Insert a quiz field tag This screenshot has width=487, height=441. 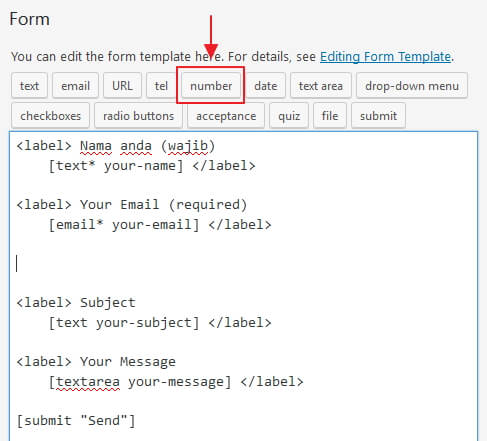289,116
